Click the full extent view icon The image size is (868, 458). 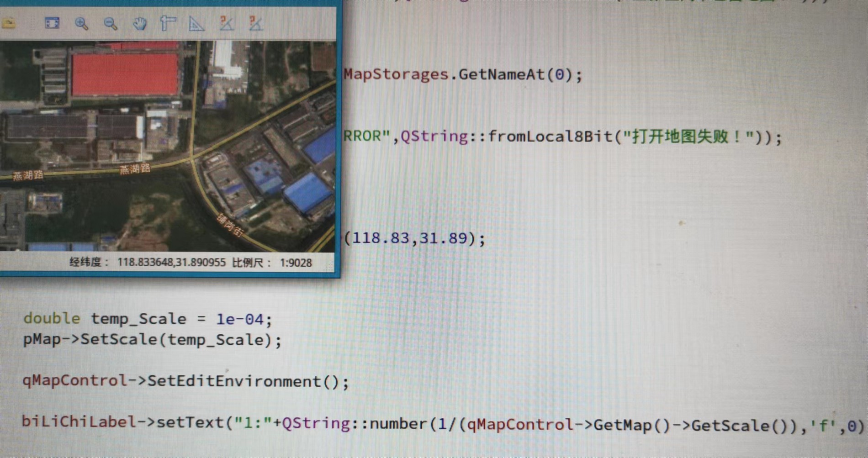pos(52,23)
